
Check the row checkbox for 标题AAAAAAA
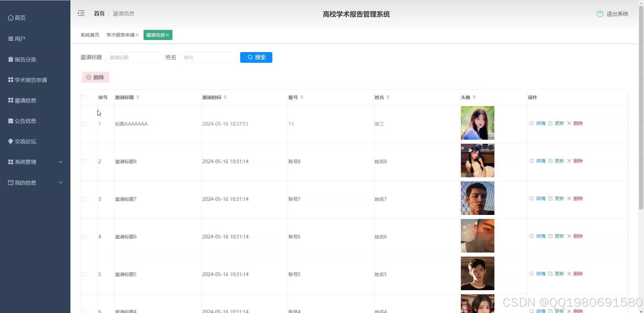tap(84, 124)
